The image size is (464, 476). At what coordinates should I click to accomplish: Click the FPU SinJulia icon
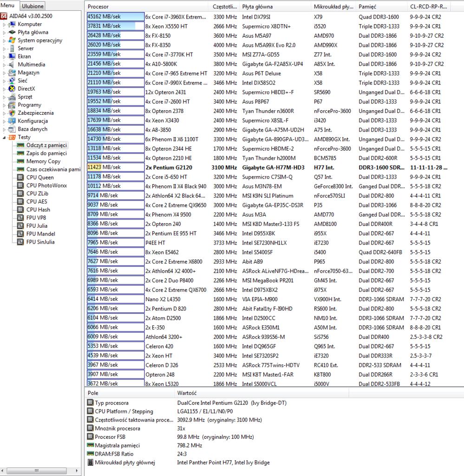[x=20, y=242]
